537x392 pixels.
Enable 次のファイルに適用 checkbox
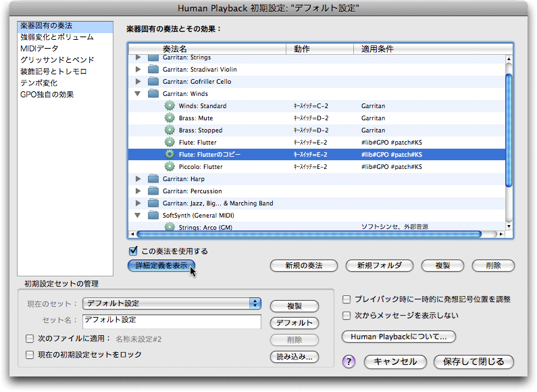click(x=30, y=339)
